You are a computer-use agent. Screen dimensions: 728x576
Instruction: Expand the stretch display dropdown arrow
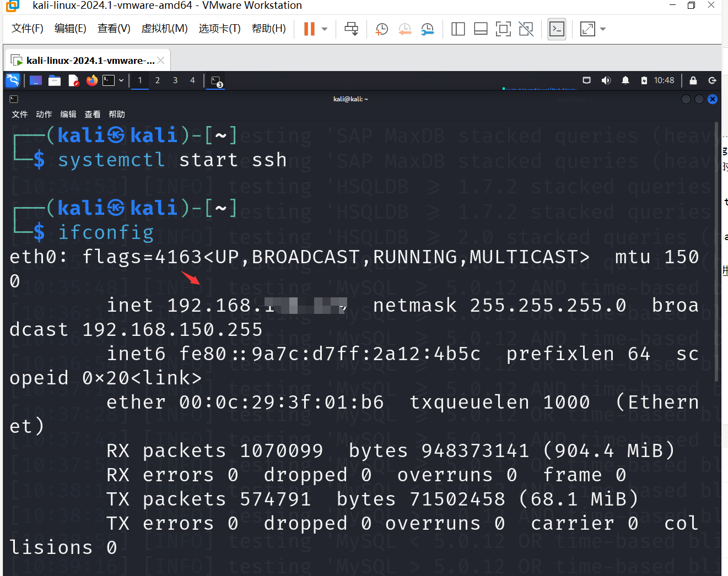pyautogui.click(x=603, y=29)
